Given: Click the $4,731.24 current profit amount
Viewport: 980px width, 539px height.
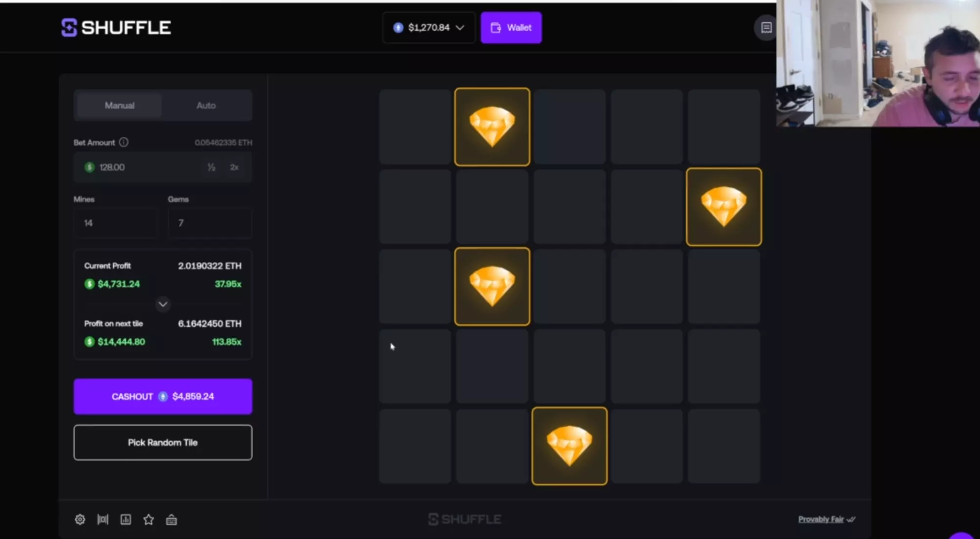Looking at the screenshot, I should tap(119, 284).
